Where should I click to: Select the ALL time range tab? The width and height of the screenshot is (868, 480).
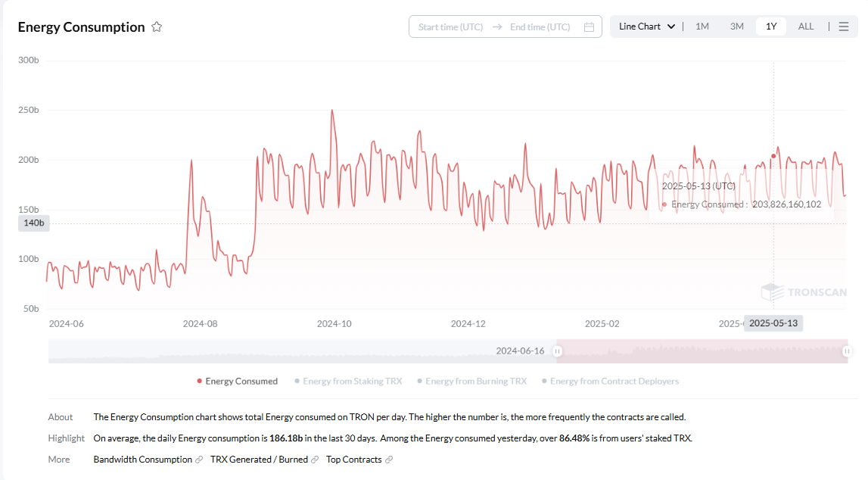pos(806,26)
